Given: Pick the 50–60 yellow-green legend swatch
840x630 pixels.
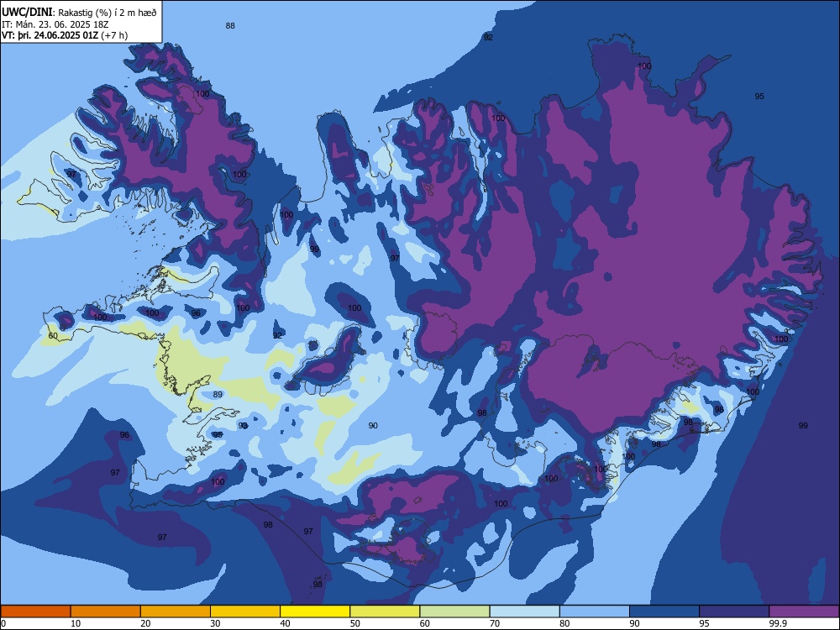Looking at the screenshot, I should 385,612.
